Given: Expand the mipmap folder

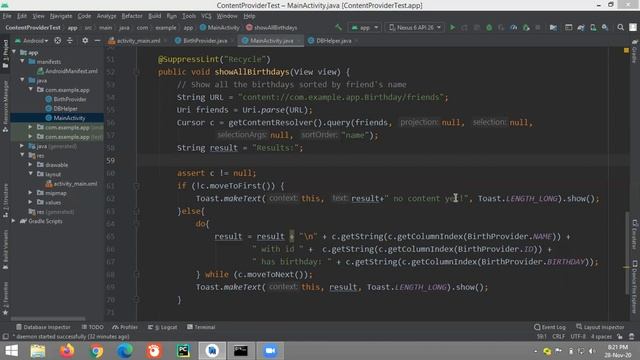Looking at the screenshot, I should click(31, 193).
